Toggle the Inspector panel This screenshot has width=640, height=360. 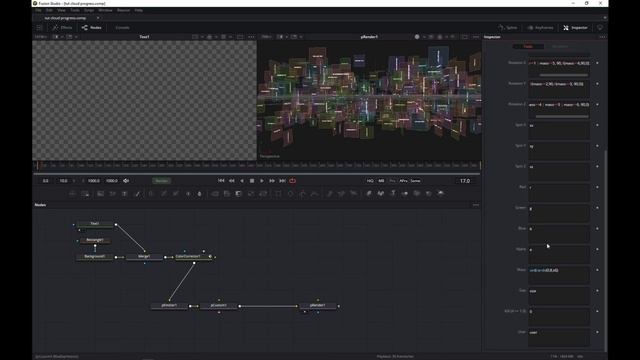[576, 28]
